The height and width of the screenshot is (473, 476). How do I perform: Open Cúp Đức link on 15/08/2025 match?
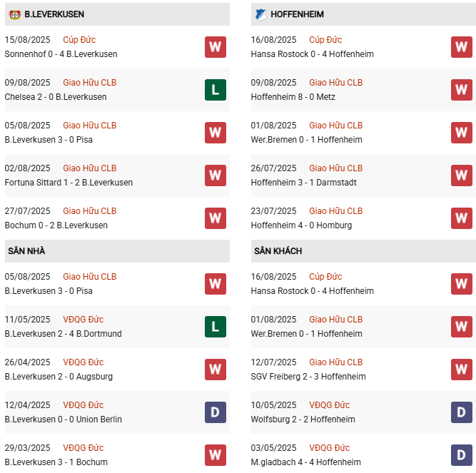(79, 40)
